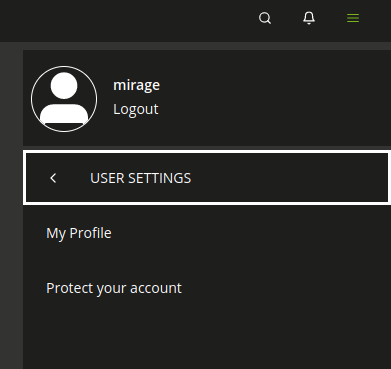The image size is (391, 369).
Task: Log out via the Logout link
Action: click(136, 109)
